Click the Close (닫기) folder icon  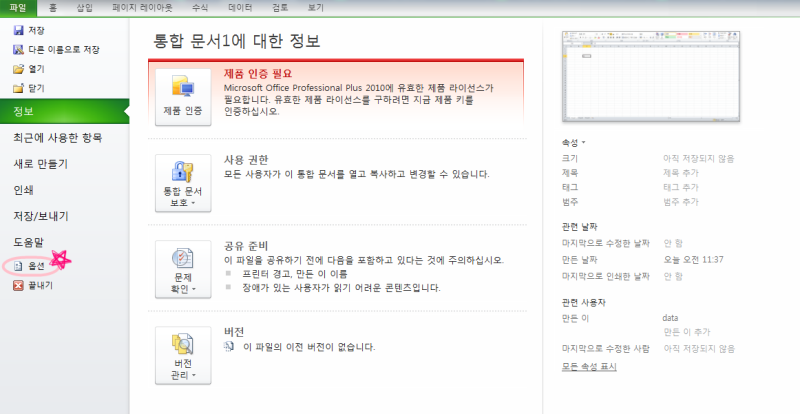pos(18,88)
